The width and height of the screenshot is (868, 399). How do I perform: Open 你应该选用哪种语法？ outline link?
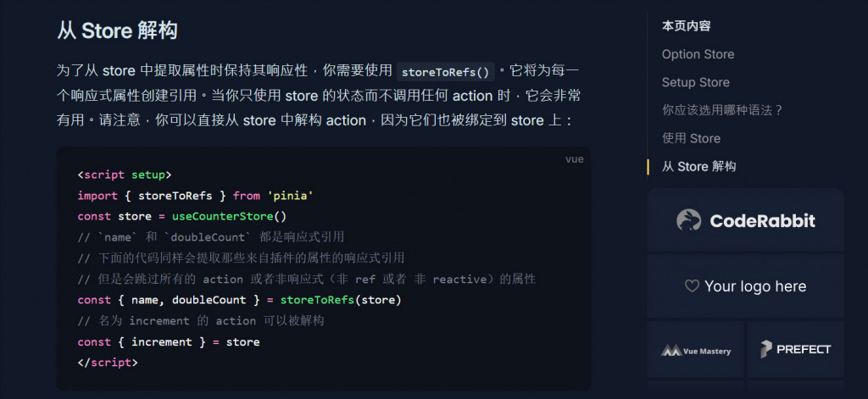pos(722,110)
